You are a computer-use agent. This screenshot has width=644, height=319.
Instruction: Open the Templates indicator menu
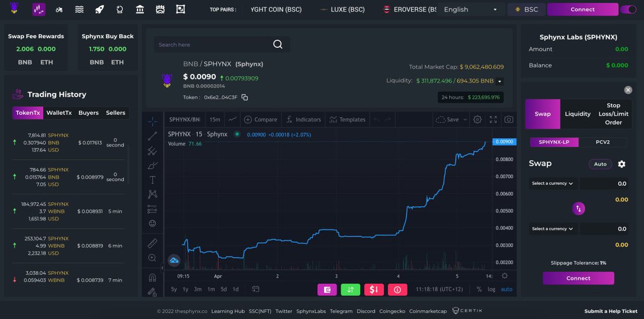pyautogui.click(x=347, y=119)
